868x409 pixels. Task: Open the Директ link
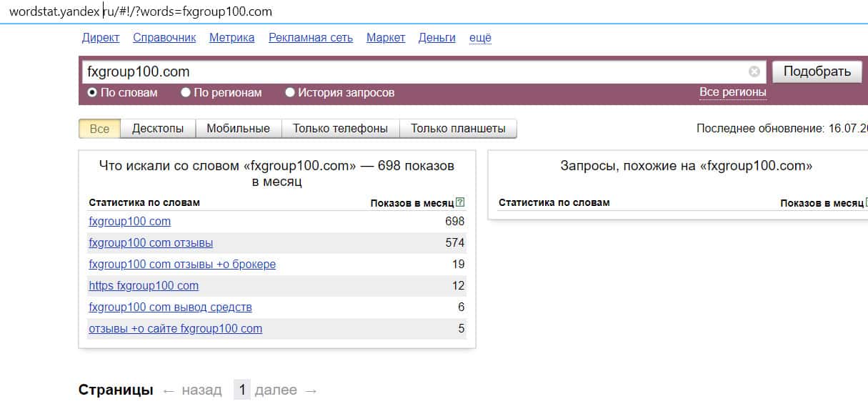pos(101,38)
